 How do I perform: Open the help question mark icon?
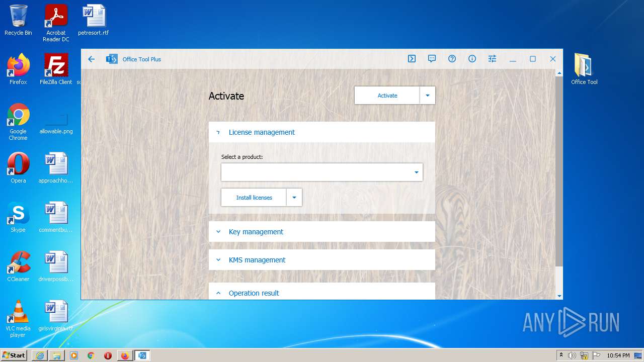(452, 59)
